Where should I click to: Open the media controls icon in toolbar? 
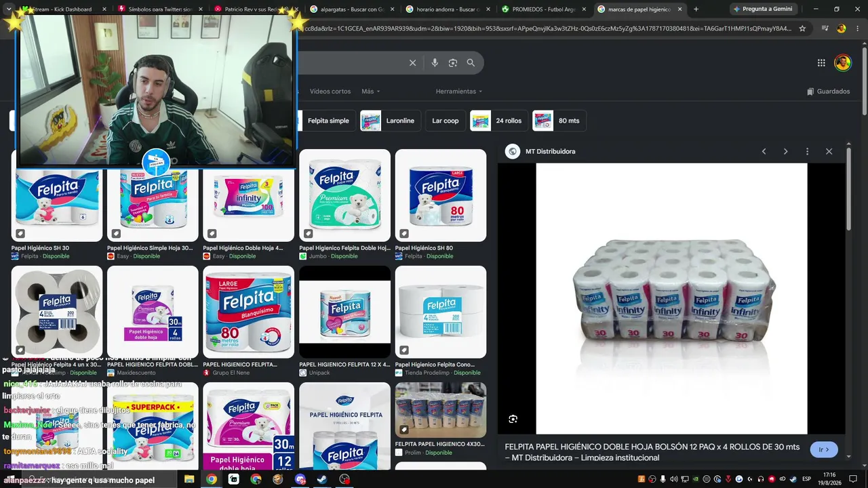825,28
